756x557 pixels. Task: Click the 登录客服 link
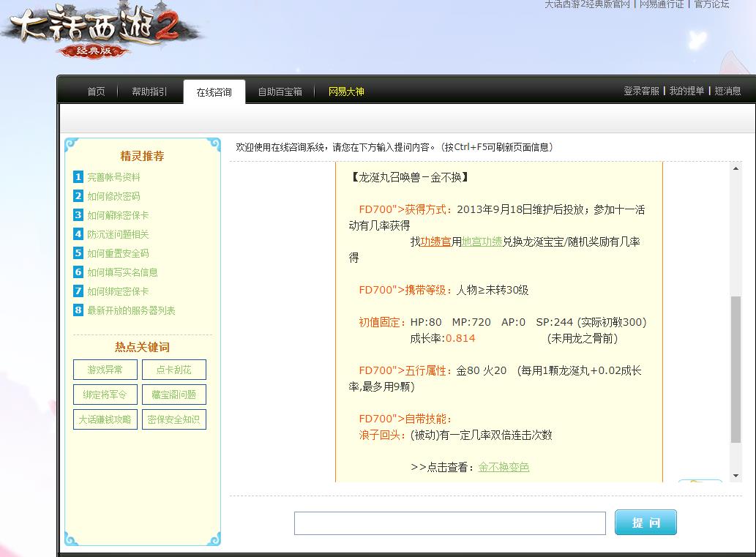641,91
